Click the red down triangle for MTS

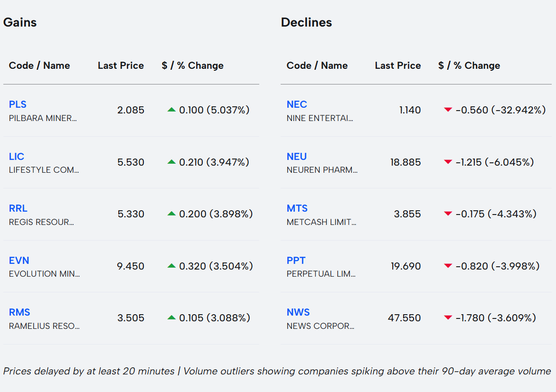pos(448,214)
